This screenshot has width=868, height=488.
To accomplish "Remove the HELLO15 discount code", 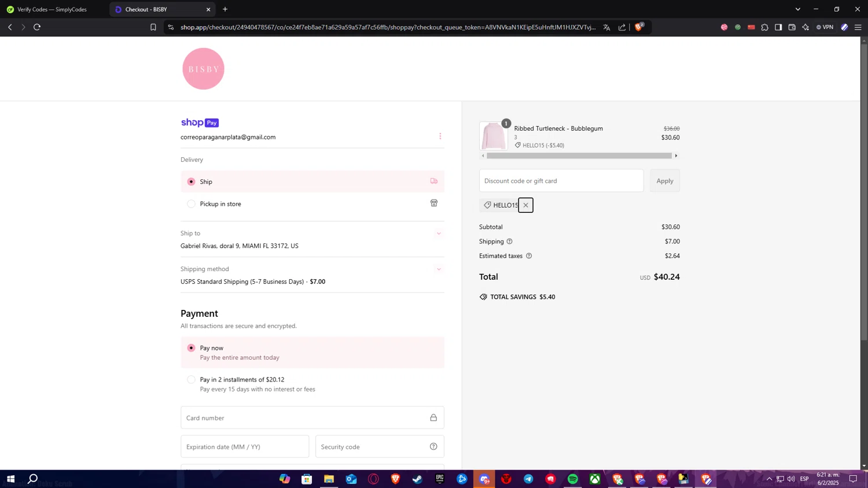I will (x=525, y=205).
